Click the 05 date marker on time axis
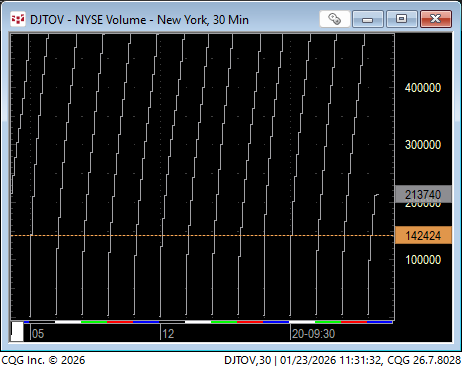The width and height of the screenshot is (462, 368). [38, 334]
